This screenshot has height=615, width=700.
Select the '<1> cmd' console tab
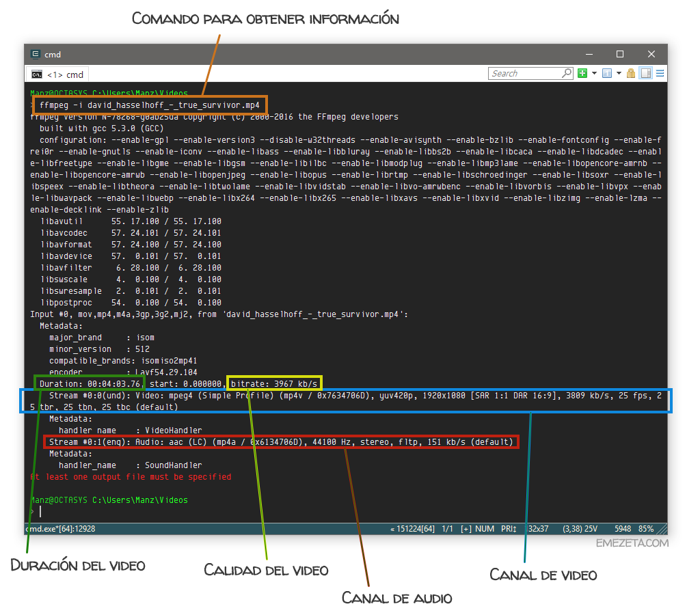(x=57, y=74)
